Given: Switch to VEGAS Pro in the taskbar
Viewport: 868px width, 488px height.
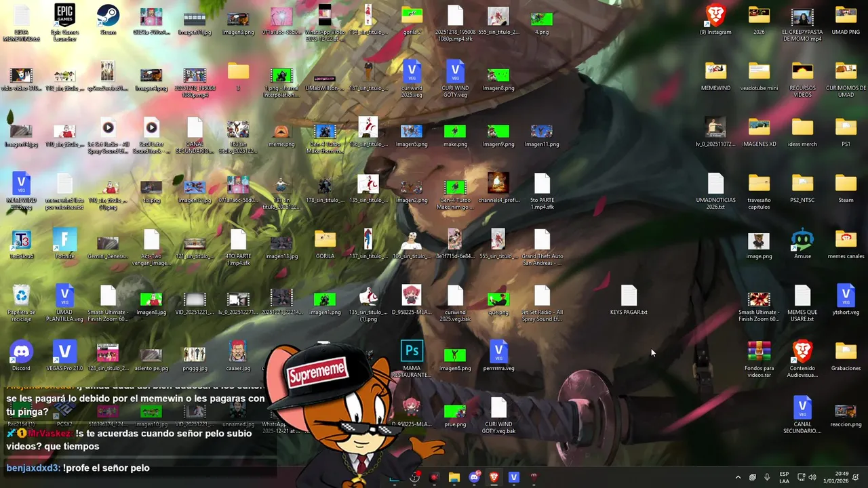Looking at the screenshot, I should [x=513, y=477].
